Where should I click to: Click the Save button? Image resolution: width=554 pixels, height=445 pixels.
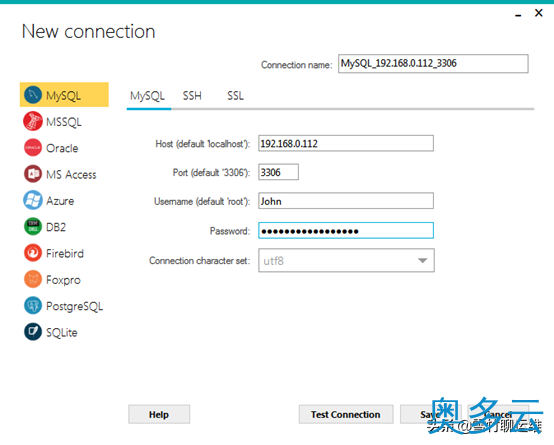431,414
